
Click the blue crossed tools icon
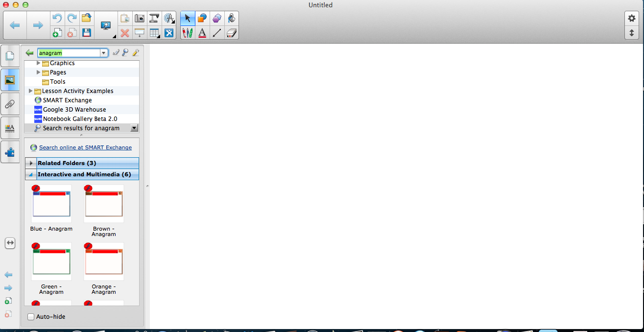[x=169, y=33]
